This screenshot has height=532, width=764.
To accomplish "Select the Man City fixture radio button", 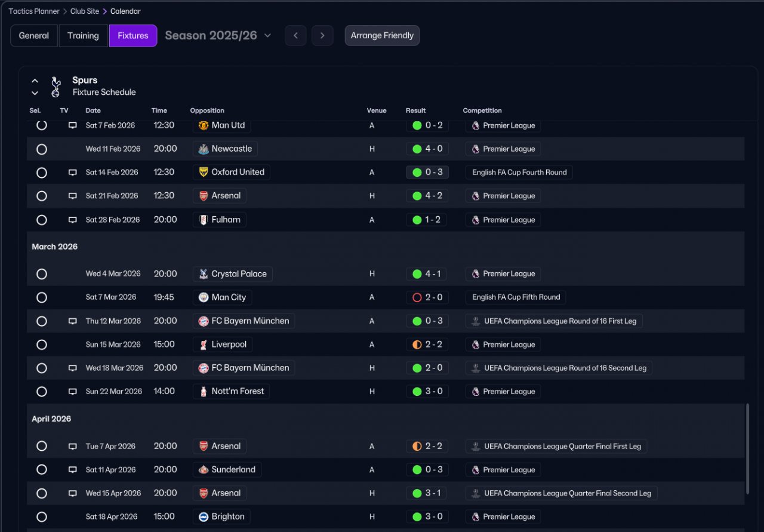I will (42, 297).
